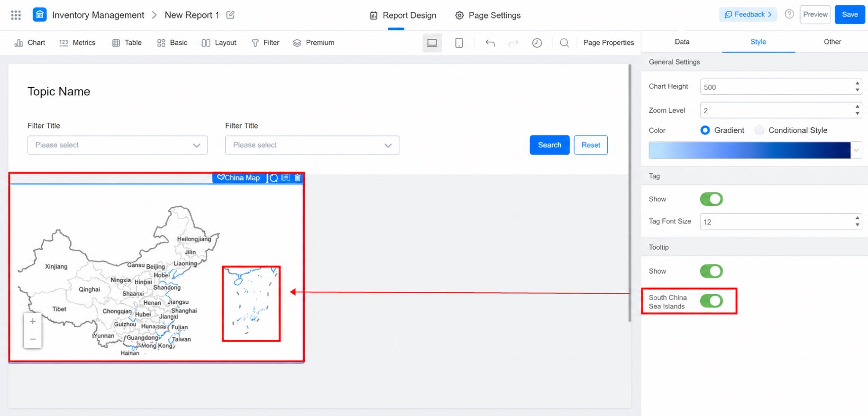Expand the gradient color dropdown arrow
The width and height of the screenshot is (868, 416).
click(856, 151)
